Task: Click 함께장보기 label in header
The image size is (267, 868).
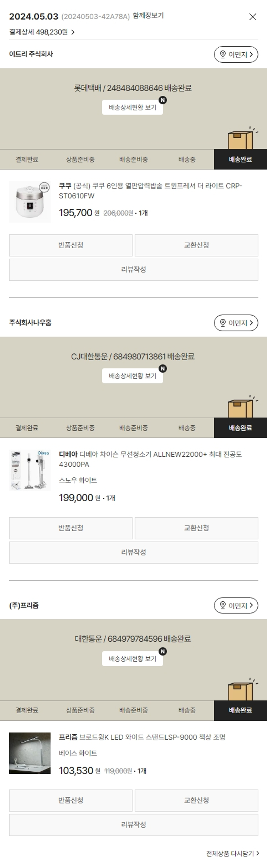Action: pyautogui.click(x=148, y=16)
